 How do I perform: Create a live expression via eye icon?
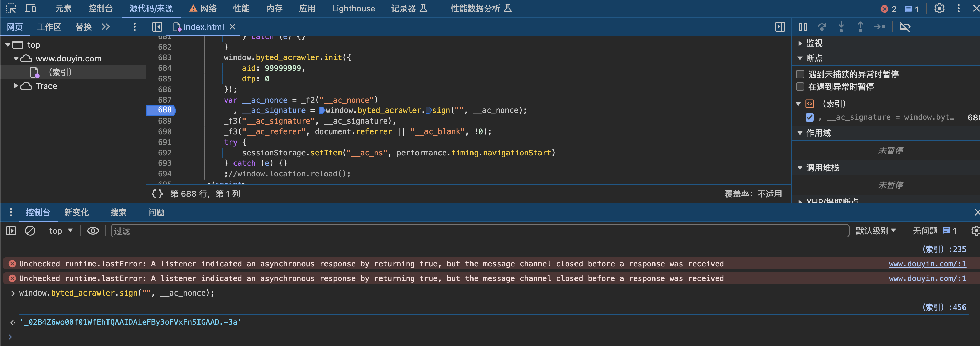93,230
